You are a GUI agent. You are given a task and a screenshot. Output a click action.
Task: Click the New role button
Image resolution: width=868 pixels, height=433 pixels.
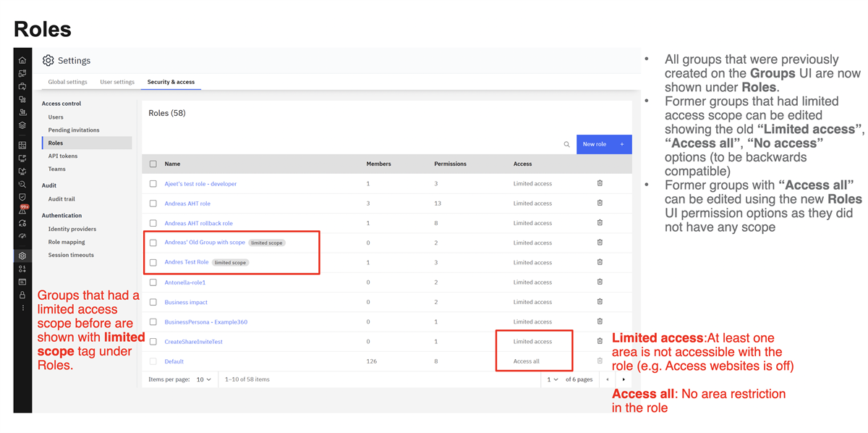603,144
